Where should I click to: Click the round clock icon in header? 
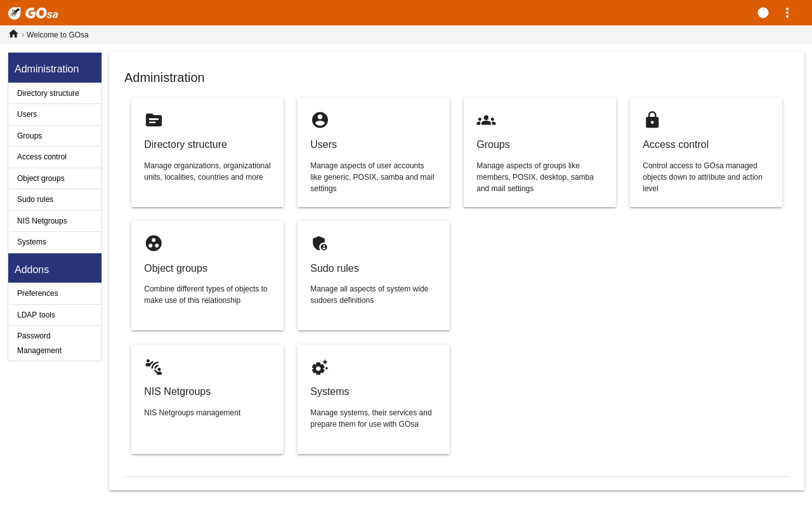point(763,13)
